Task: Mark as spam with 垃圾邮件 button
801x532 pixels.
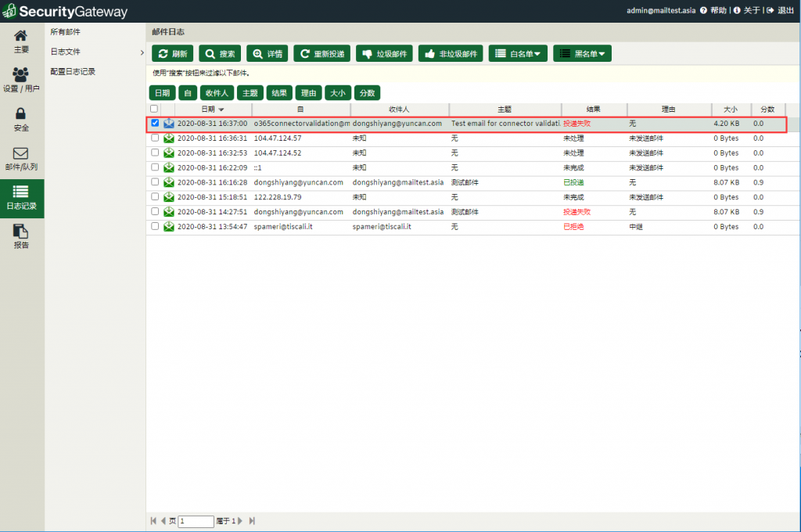Action: click(384, 54)
